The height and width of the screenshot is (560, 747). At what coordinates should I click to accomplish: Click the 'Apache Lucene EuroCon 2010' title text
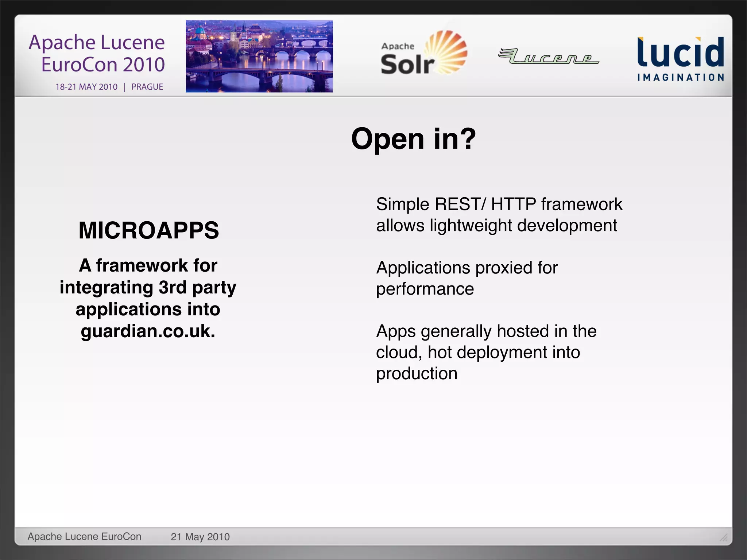point(97,53)
